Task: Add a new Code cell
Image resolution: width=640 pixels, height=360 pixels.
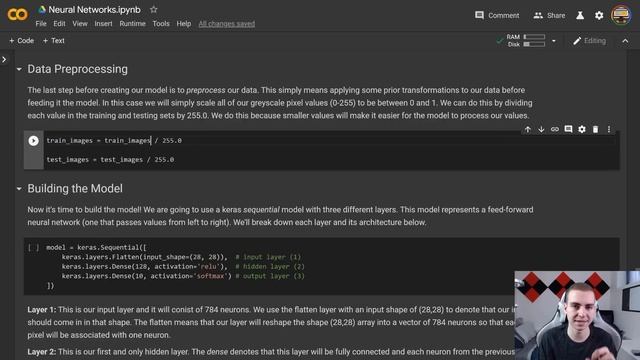Action: [x=22, y=40]
